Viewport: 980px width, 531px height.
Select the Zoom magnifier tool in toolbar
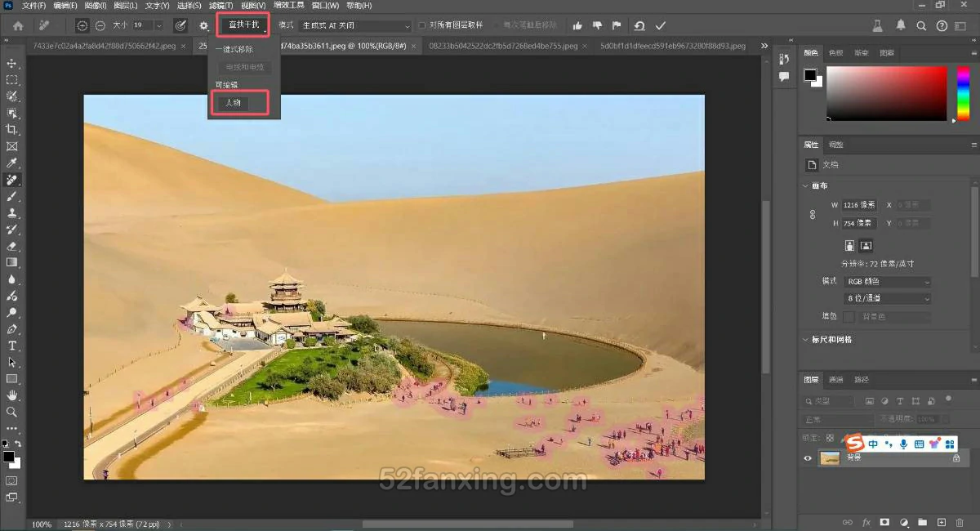12,412
